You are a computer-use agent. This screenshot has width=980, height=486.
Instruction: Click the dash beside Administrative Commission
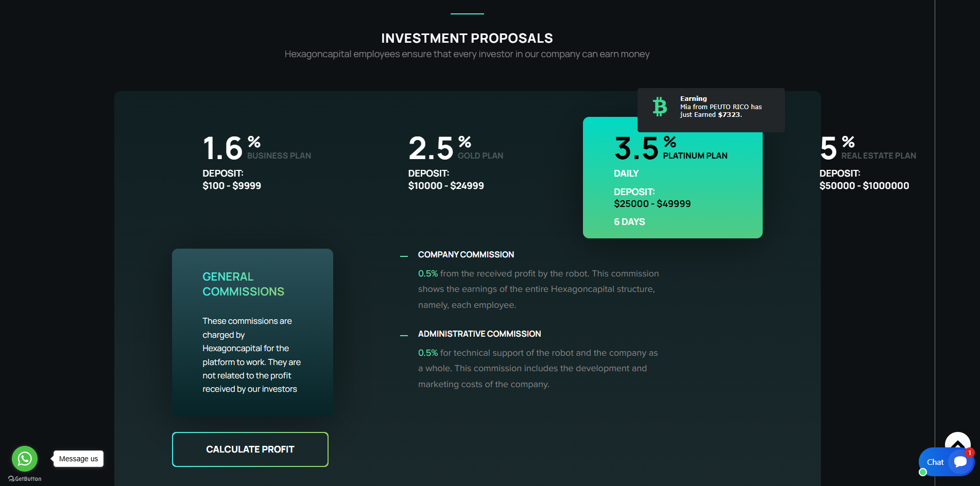(404, 335)
